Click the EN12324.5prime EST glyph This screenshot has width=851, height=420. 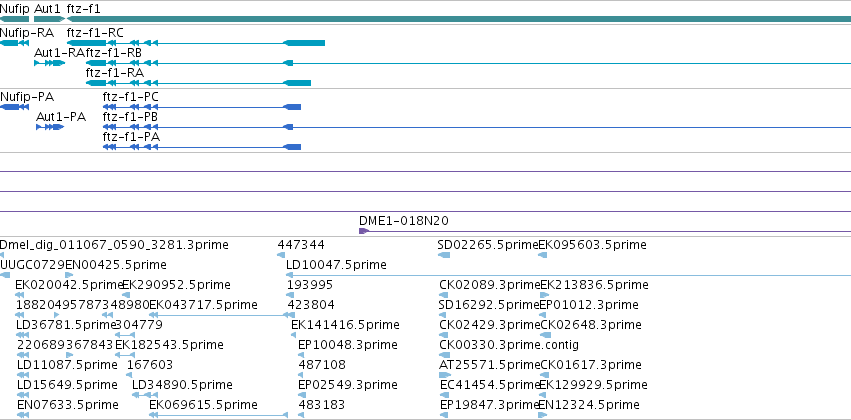pyautogui.click(x=542, y=415)
